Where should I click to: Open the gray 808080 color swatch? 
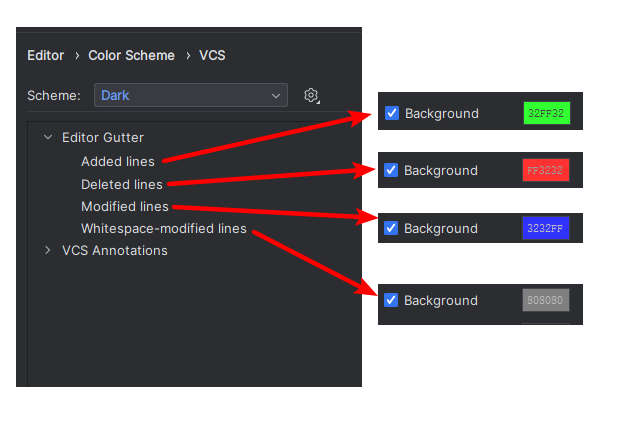click(546, 300)
